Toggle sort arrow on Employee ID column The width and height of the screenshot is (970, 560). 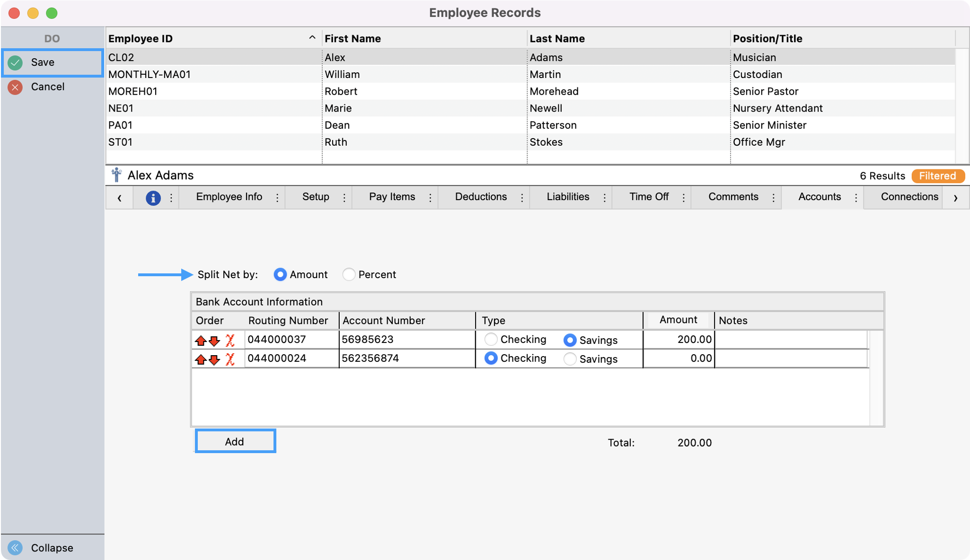click(312, 38)
